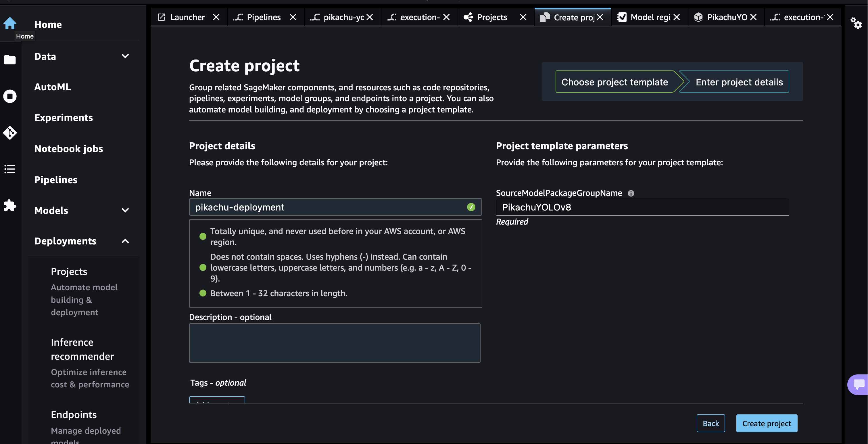Screen dimensions: 868x444
Task: Click the Back button
Action: [711, 423]
